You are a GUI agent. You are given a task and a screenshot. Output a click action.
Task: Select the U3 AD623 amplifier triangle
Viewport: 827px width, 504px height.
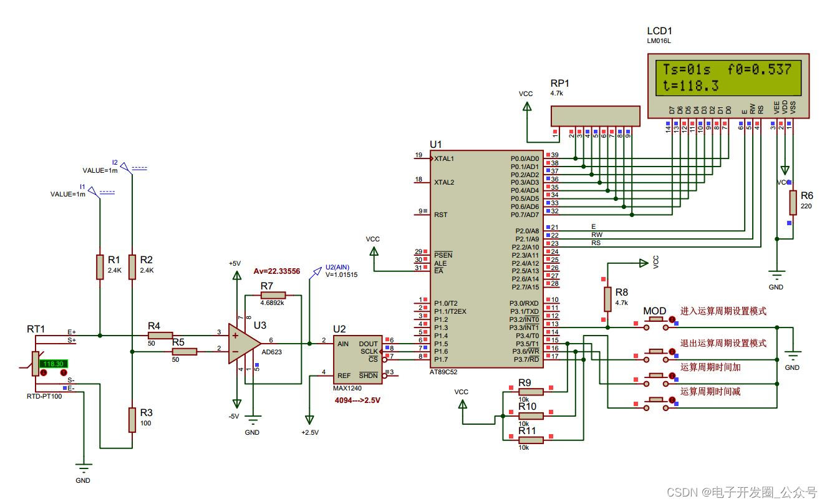coord(244,344)
